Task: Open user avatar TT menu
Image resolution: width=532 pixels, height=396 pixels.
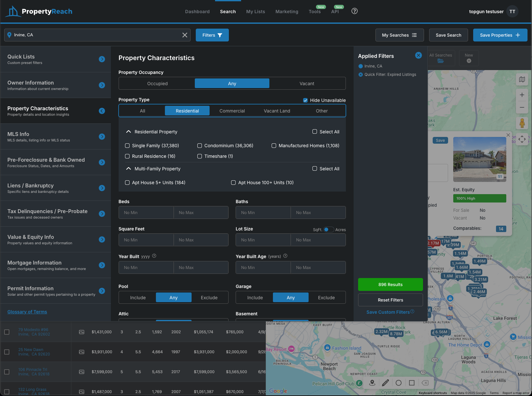Action: pos(512,12)
